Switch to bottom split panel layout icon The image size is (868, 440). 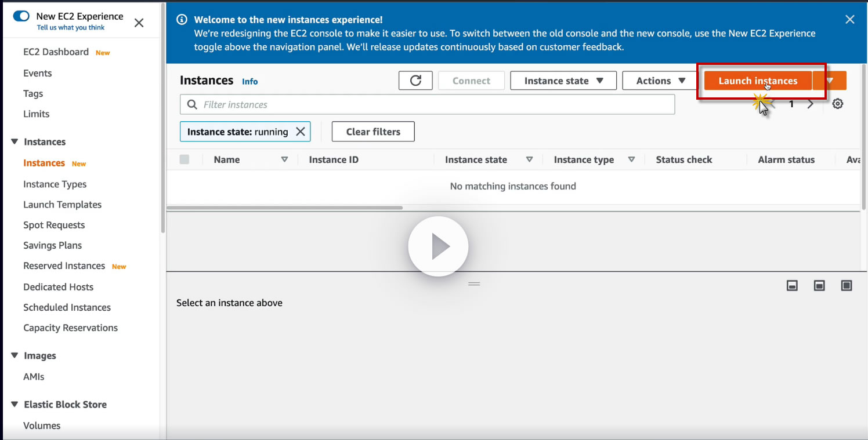(x=792, y=285)
